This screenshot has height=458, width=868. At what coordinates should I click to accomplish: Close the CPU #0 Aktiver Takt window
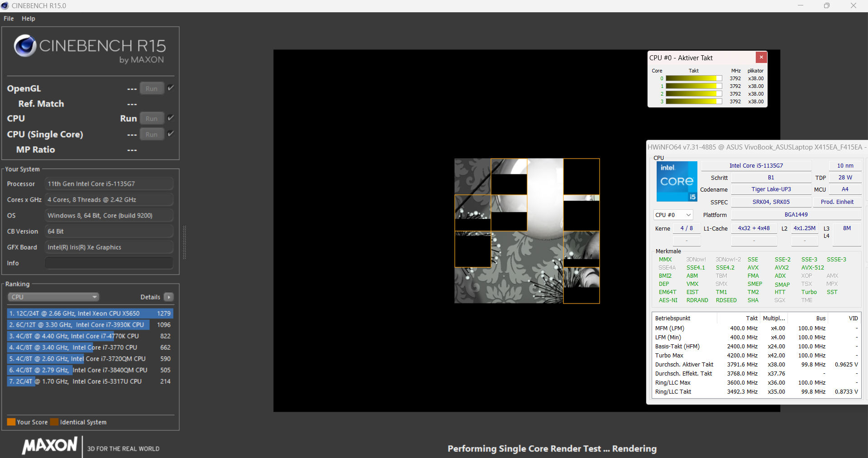761,58
